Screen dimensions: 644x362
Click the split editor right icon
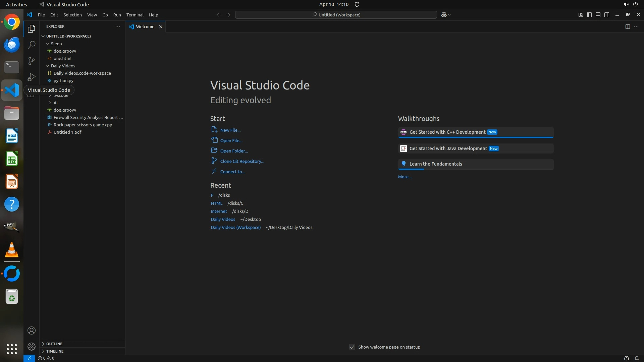coord(628,26)
